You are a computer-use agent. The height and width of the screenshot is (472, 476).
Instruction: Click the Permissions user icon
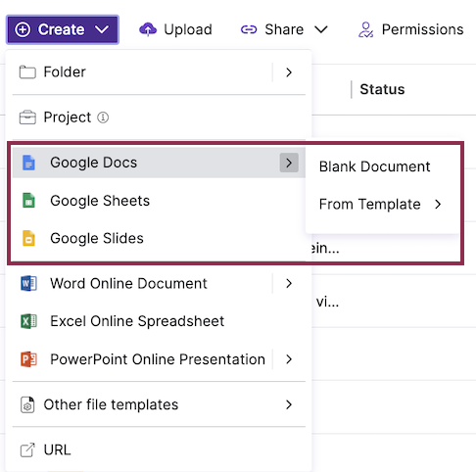pyautogui.click(x=365, y=29)
